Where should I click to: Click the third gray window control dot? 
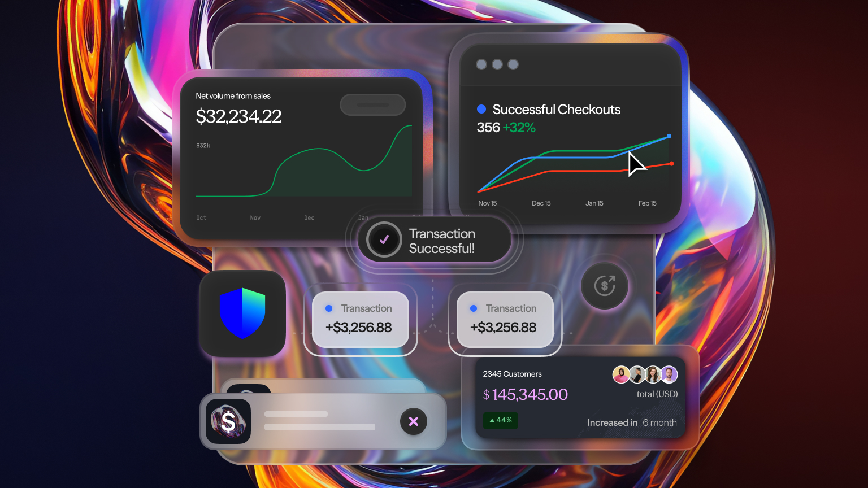coord(513,64)
